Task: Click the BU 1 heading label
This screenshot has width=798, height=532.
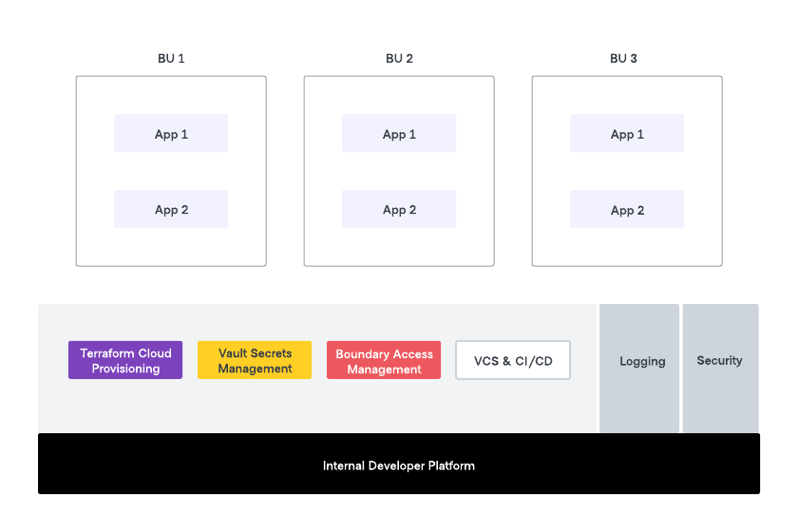Action: point(171,59)
